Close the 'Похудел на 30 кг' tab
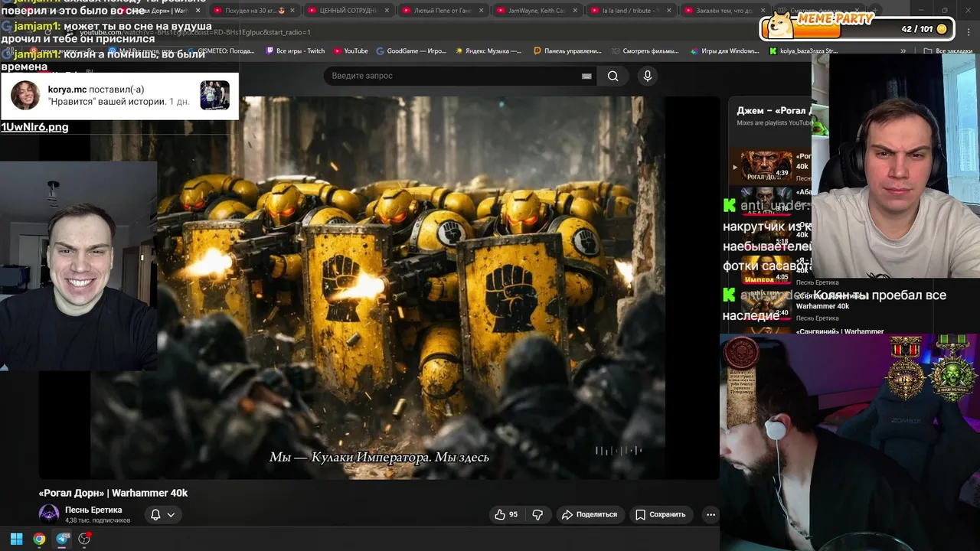The height and width of the screenshot is (551, 980). pos(292,11)
